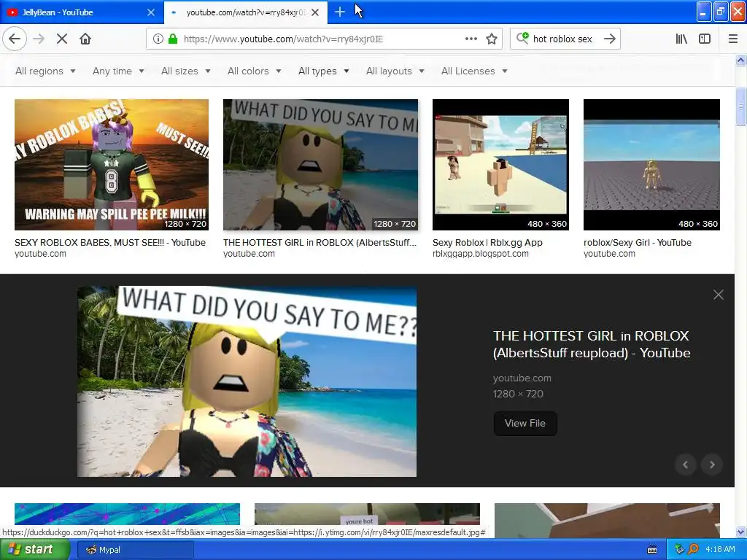Open the Library bookshelf icon

coord(681,39)
